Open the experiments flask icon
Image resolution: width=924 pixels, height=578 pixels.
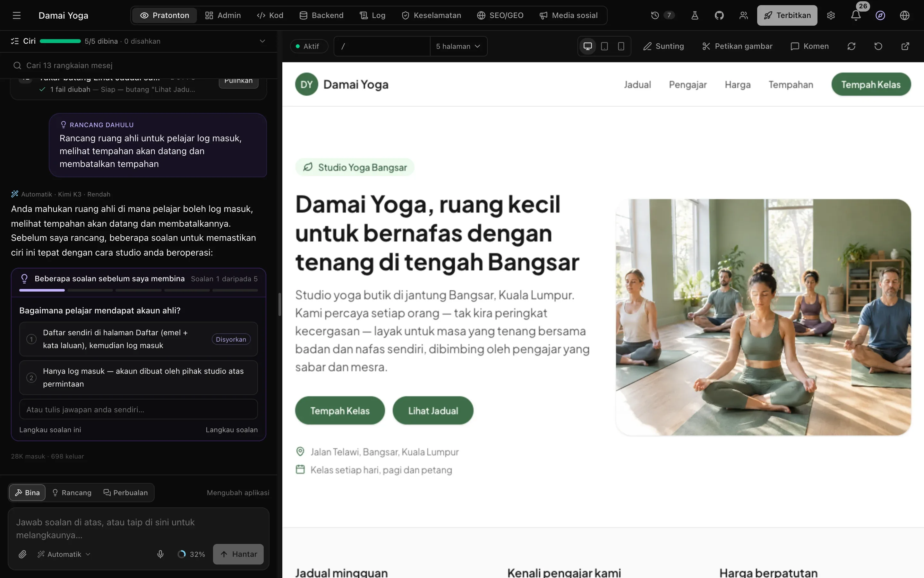coord(695,15)
